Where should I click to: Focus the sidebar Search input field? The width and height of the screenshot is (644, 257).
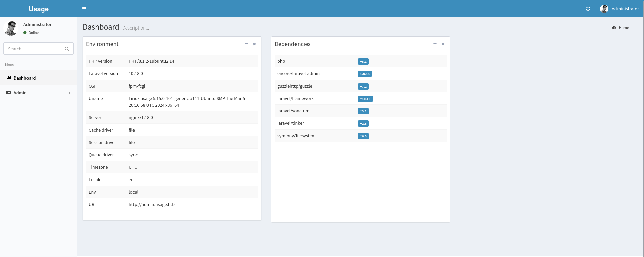[34, 49]
